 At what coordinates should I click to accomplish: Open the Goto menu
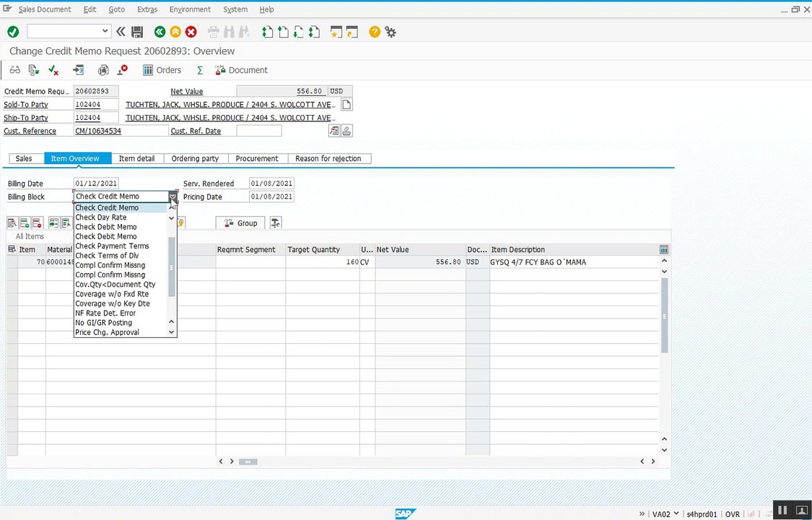(x=116, y=9)
